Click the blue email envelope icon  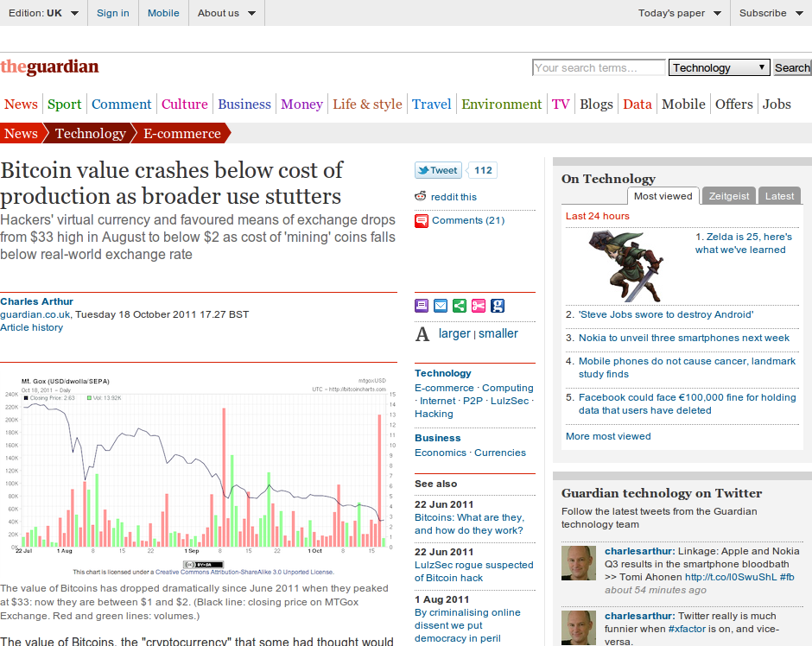coord(441,306)
